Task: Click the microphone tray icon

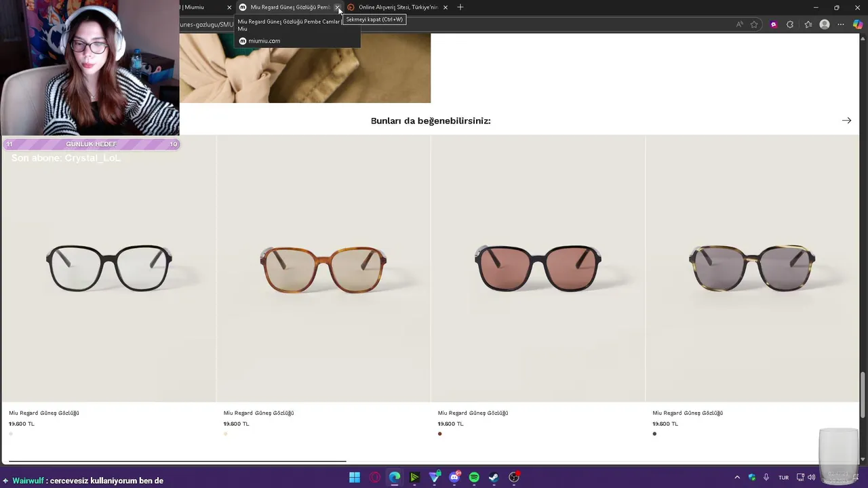Action: tap(766, 478)
